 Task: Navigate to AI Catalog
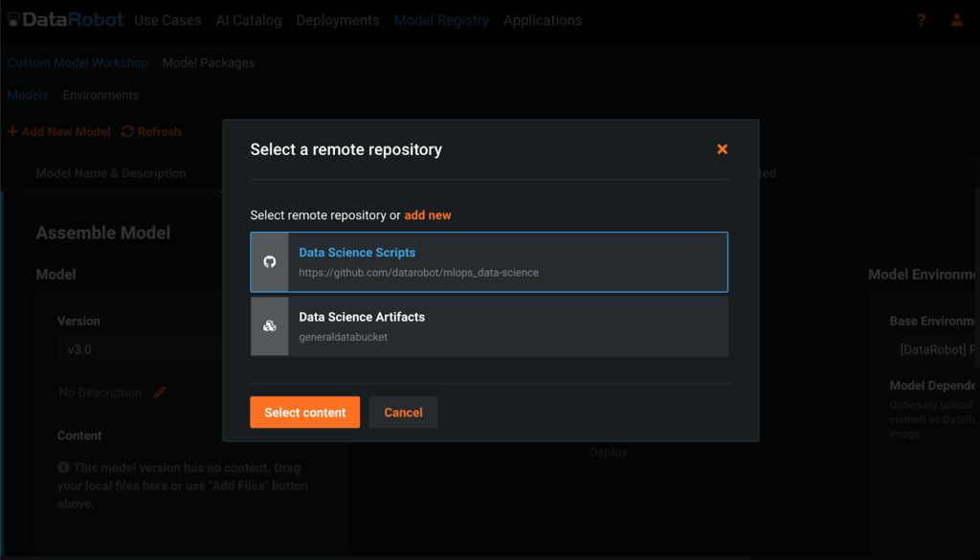(x=248, y=19)
